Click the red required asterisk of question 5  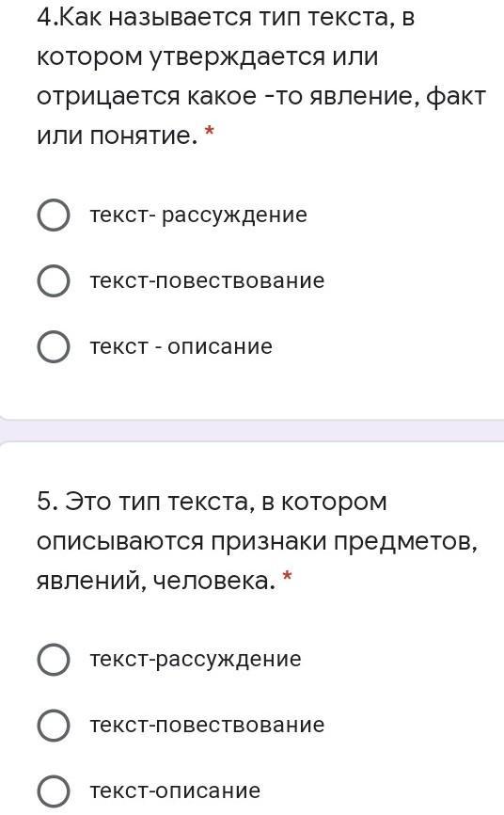point(287,576)
